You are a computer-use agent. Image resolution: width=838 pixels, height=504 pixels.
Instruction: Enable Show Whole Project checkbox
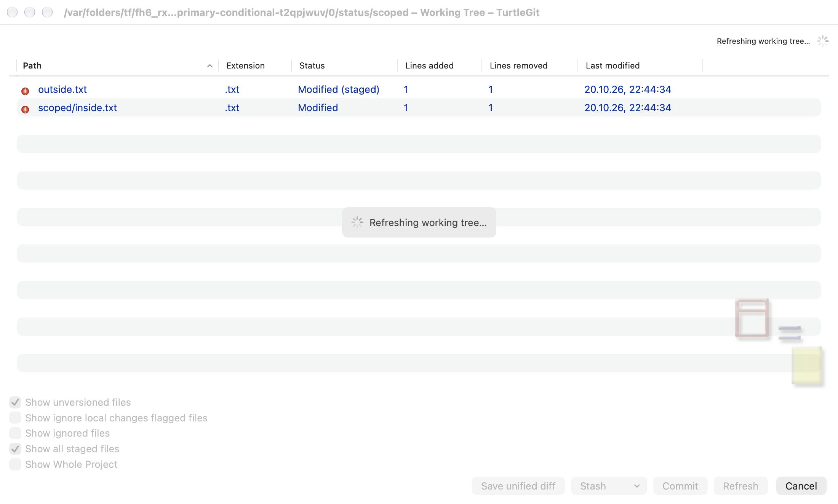click(x=15, y=464)
